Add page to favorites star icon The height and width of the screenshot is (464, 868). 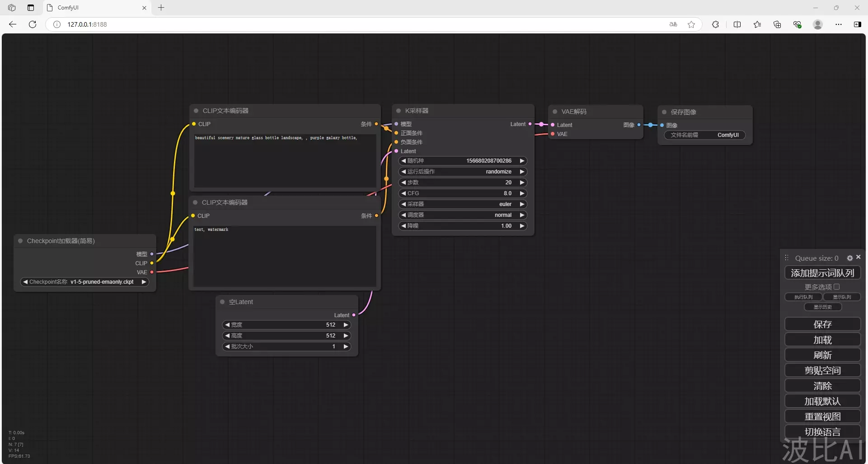click(691, 24)
